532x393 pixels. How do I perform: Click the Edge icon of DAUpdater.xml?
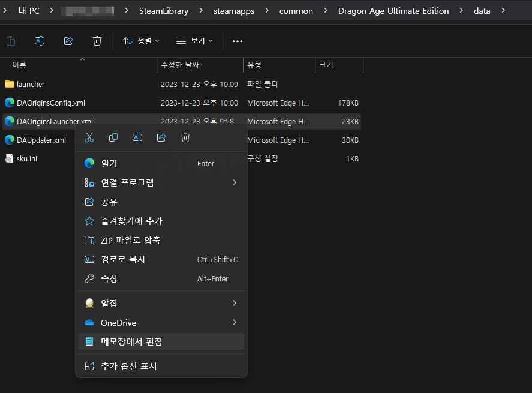10,140
